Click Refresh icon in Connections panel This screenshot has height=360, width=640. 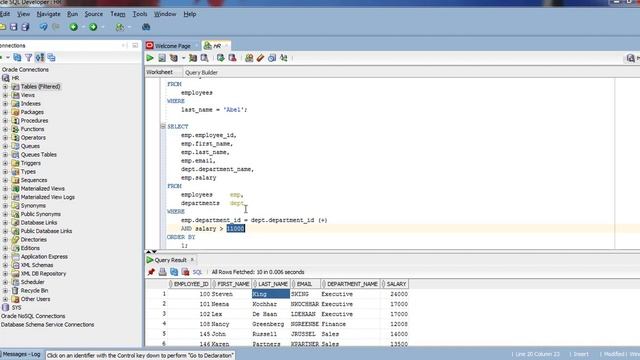17,58
